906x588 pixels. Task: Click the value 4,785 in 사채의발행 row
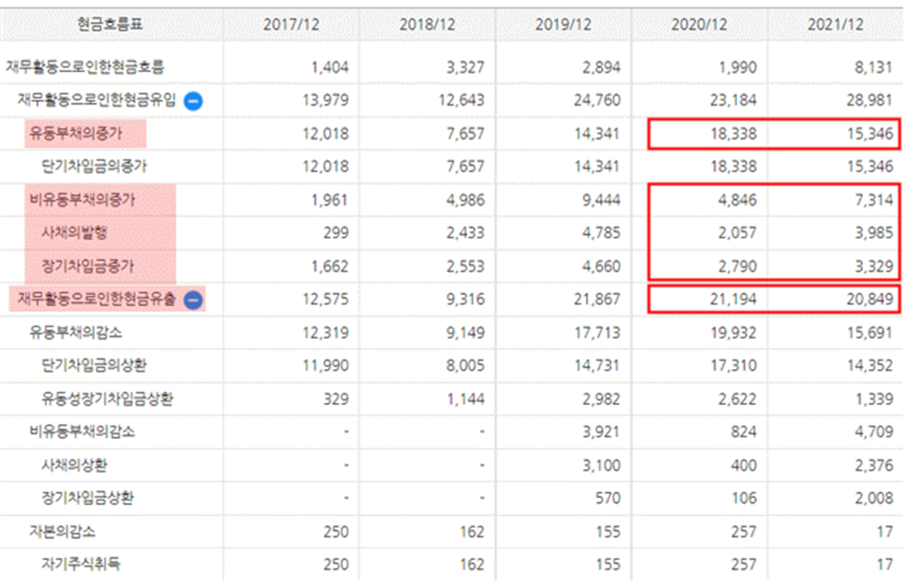pyautogui.click(x=602, y=234)
